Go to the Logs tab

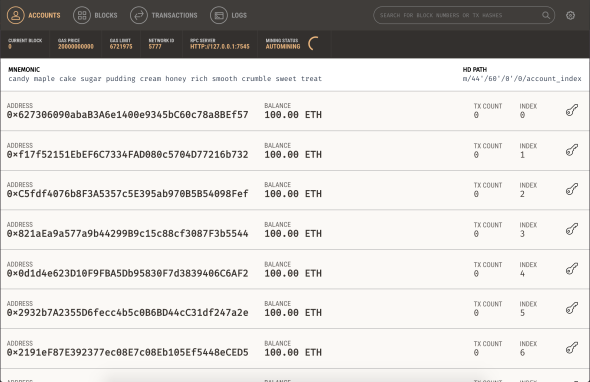click(x=228, y=15)
